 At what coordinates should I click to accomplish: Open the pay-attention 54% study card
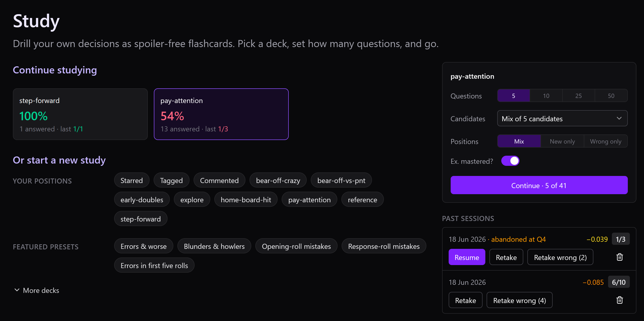221,114
